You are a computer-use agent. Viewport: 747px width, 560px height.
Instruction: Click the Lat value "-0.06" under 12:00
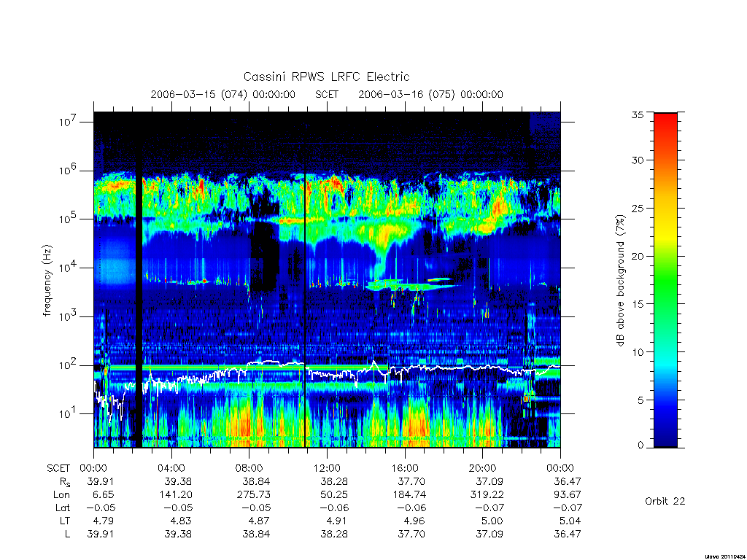(x=334, y=507)
